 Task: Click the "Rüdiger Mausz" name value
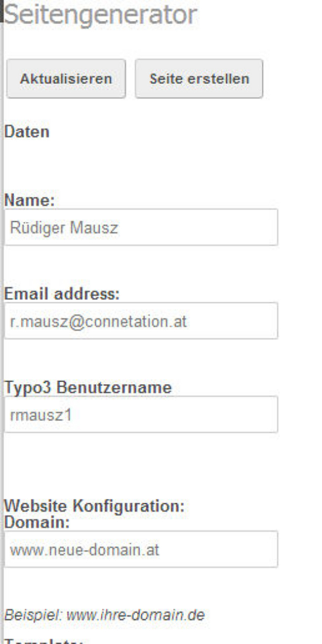[x=64, y=228]
